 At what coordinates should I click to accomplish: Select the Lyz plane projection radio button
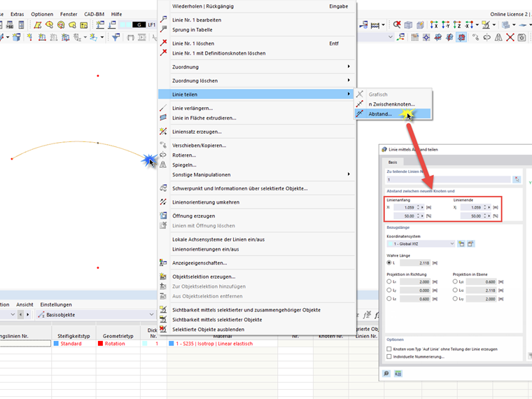coord(455,281)
